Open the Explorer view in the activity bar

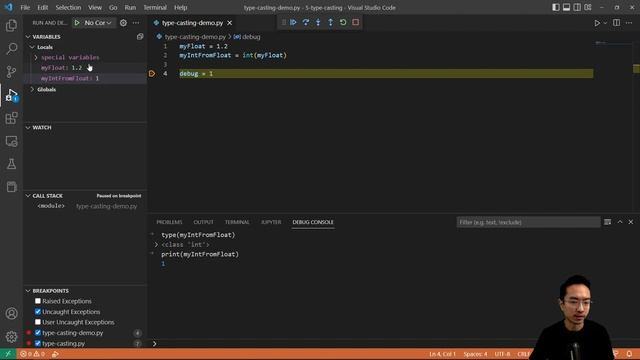[11, 26]
